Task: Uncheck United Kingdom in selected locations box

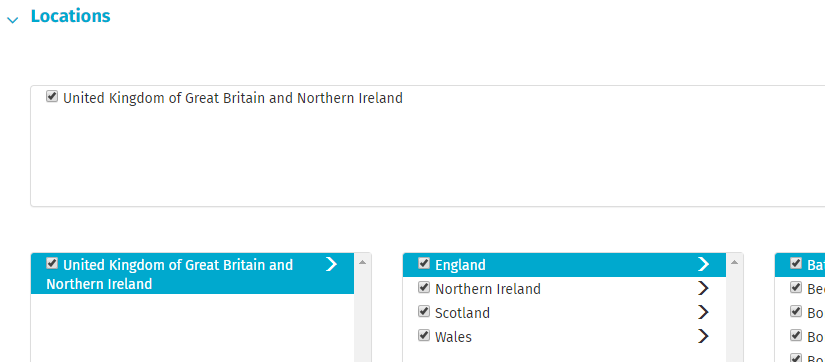Action: (52, 96)
